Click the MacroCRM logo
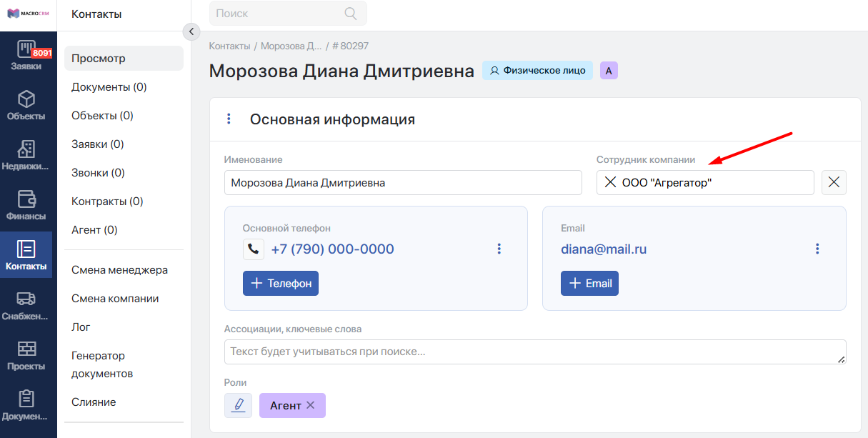This screenshot has width=868, height=438. point(29,14)
